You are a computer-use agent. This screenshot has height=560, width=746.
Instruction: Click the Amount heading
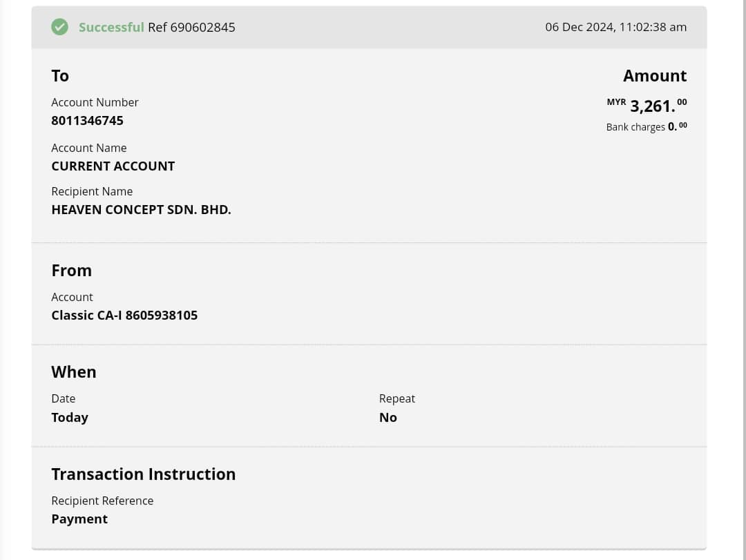654,75
